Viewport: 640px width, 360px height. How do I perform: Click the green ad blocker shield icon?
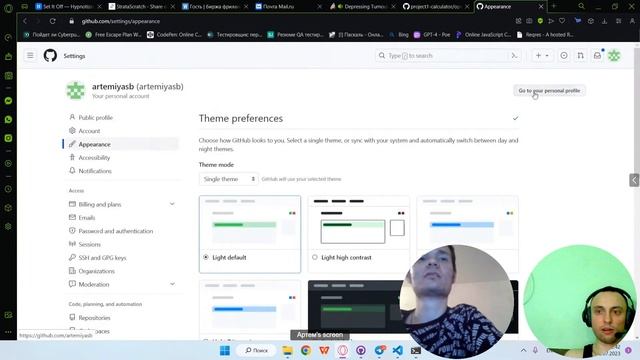[540, 21]
